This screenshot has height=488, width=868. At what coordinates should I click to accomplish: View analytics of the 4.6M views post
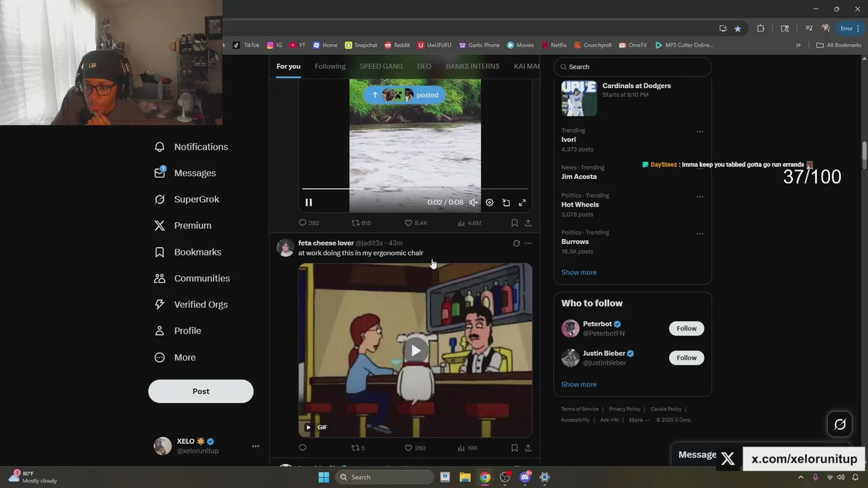469,222
